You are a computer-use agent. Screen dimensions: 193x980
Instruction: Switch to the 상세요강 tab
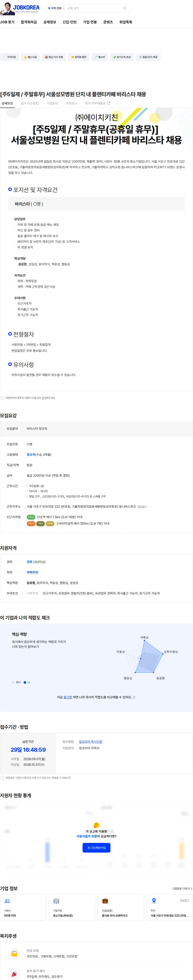coord(7,103)
